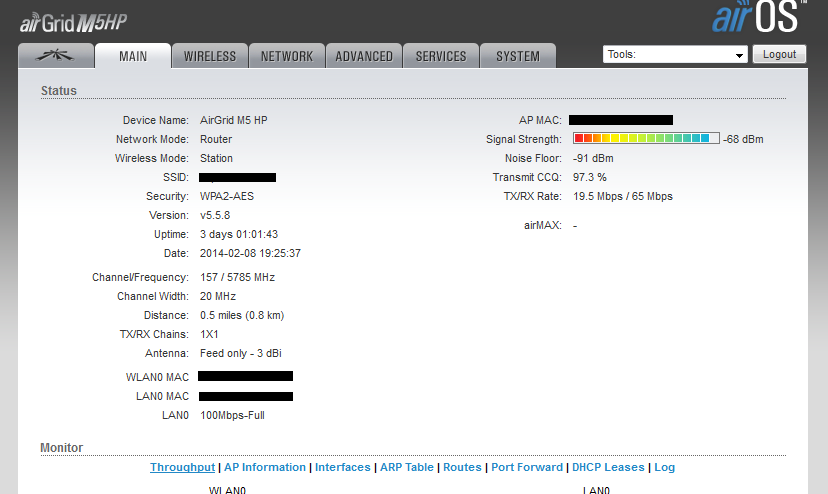Select date value 2014-02-08 19:25:37
Screen dimensions: 828x494
(250, 254)
